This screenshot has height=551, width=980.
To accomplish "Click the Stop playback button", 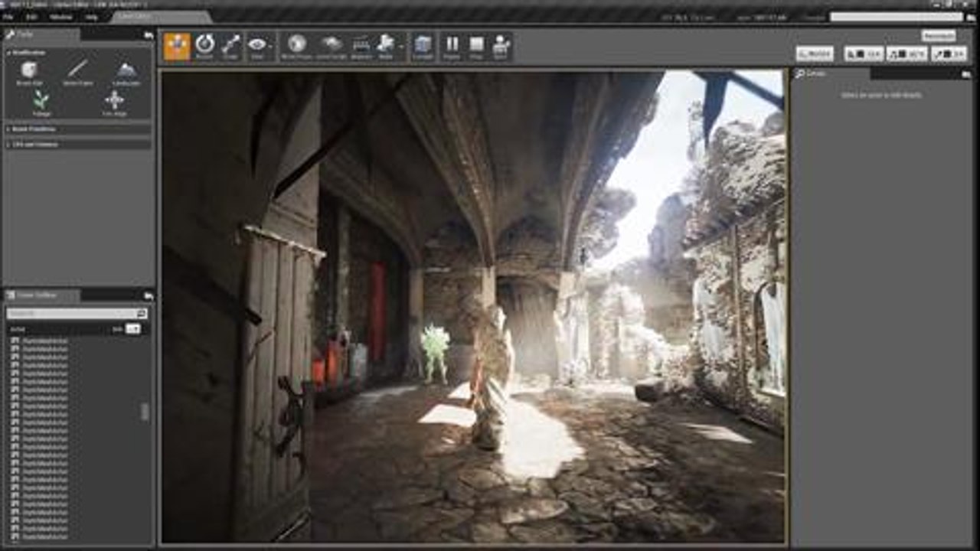I will click(x=476, y=46).
